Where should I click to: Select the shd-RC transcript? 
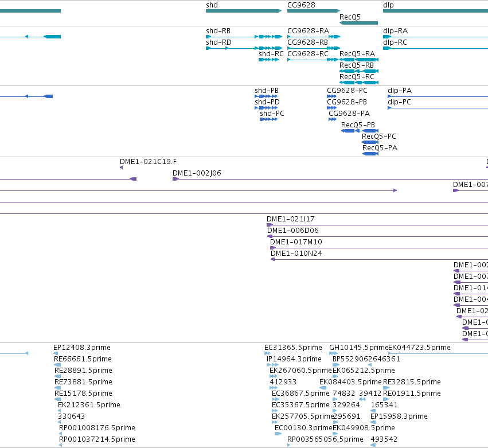click(268, 60)
